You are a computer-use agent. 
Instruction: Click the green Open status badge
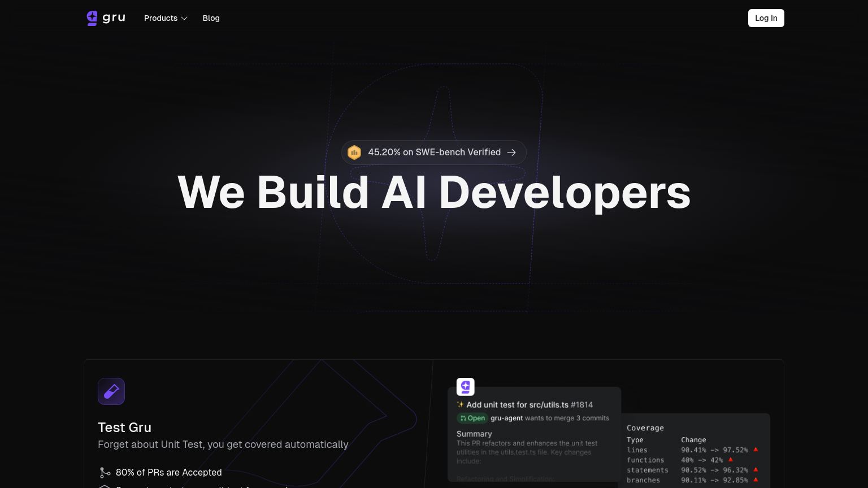pyautogui.click(x=472, y=419)
